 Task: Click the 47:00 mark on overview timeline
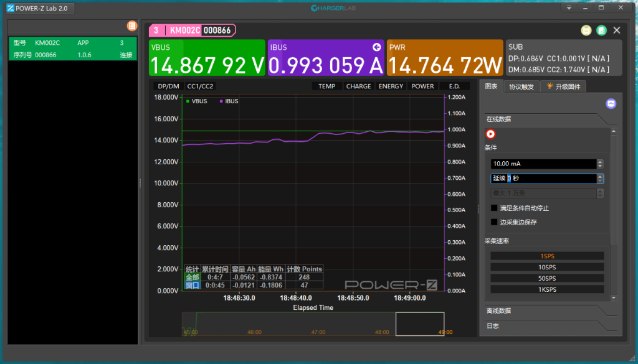[318, 332]
